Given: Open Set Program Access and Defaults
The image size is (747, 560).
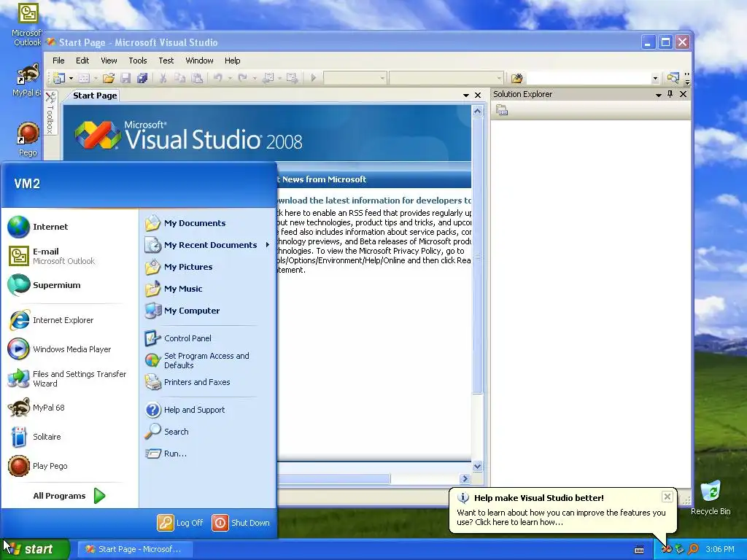Looking at the screenshot, I should click(208, 360).
